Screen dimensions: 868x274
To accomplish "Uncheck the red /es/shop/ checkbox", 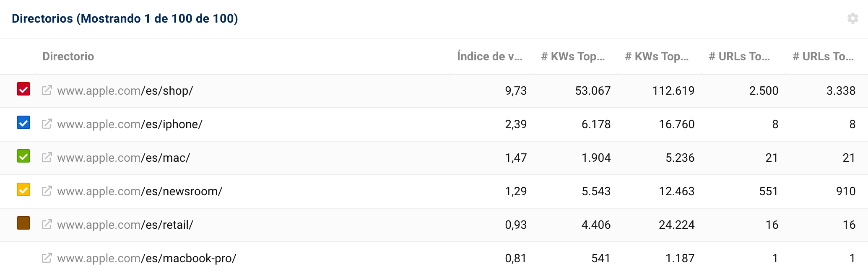I will pos(23,89).
